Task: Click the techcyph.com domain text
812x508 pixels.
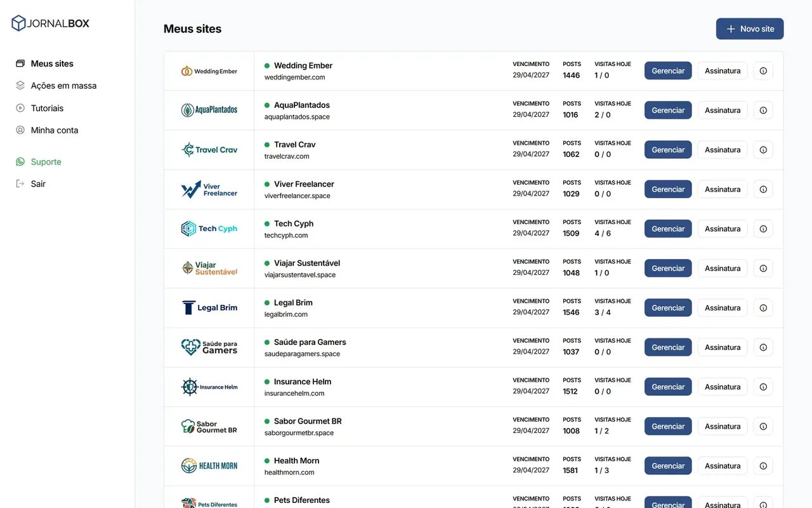Action: point(286,236)
